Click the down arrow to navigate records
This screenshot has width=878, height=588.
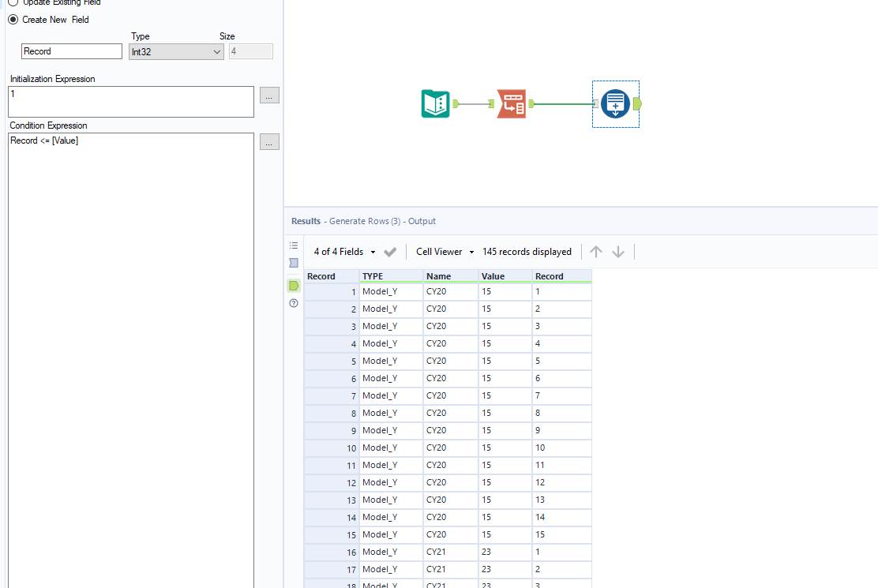coord(617,251)
